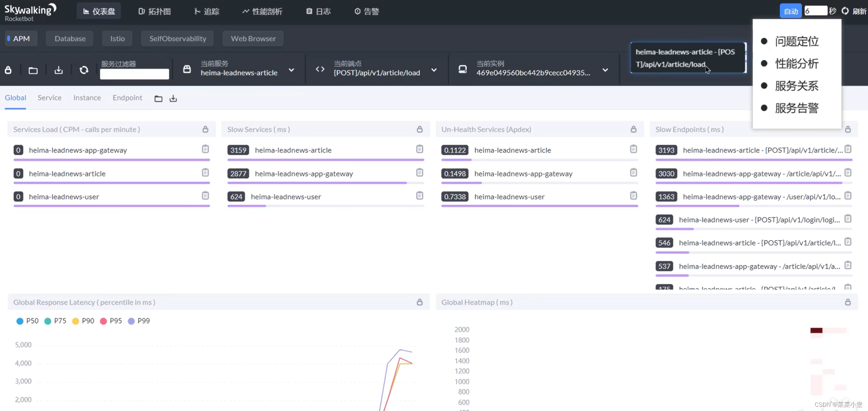Click the reload icon beside the service filter
Screen dimensions: 868x411
[84, 70]
